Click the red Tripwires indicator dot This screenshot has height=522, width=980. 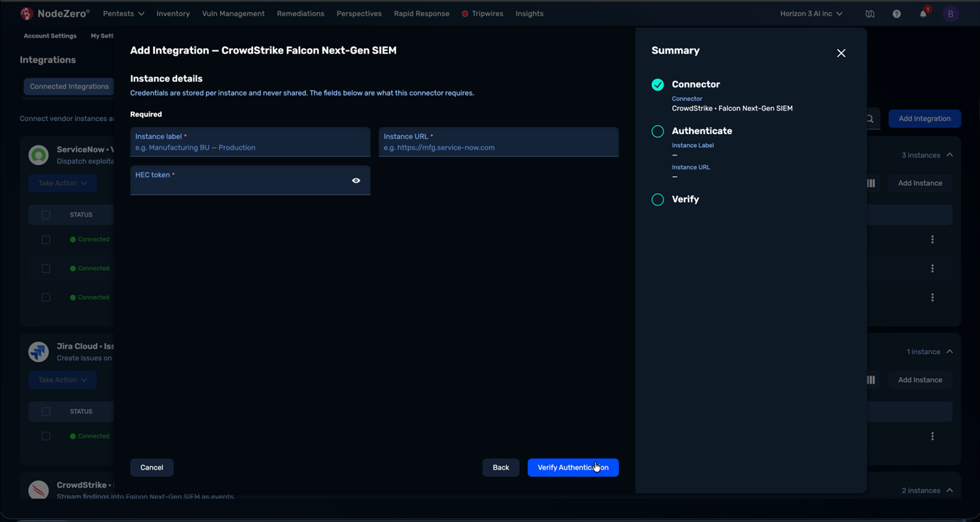point(465,14)
